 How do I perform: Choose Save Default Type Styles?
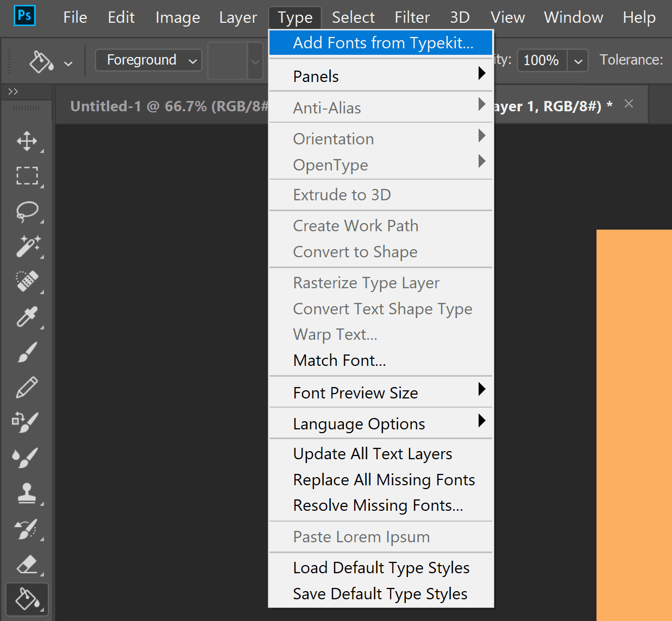[x=381, y=594]
